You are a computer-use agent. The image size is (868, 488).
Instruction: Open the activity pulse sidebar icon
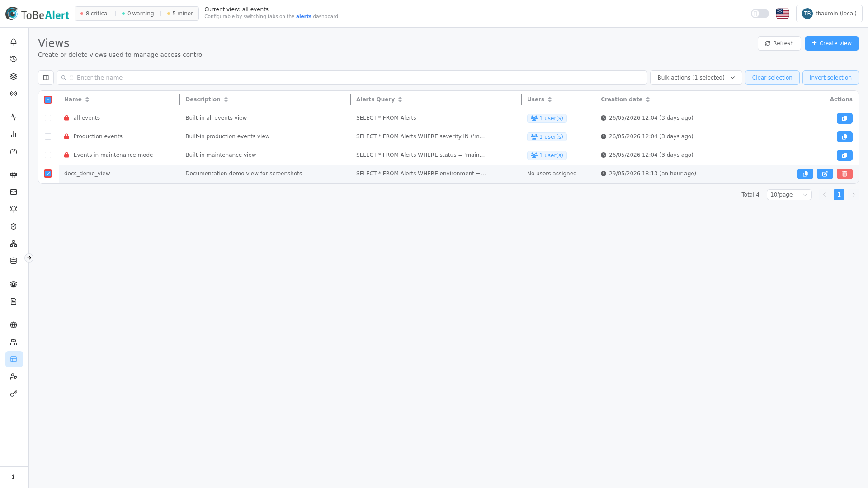tap(14, 117)
